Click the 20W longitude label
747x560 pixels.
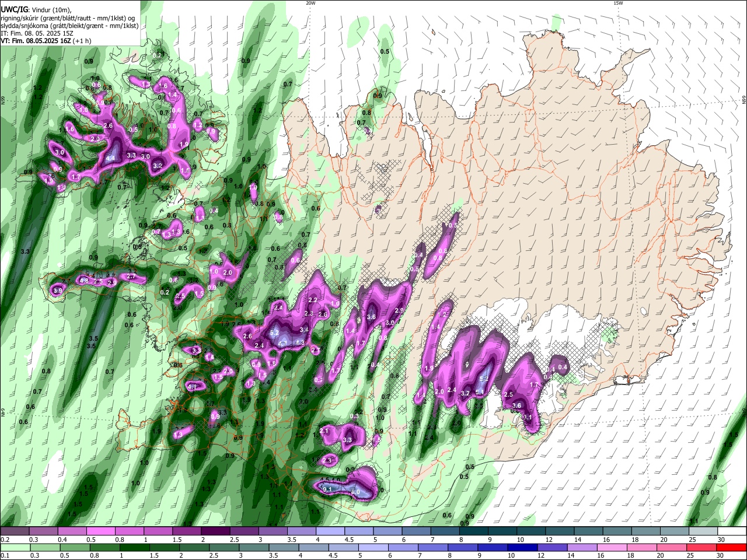310,3
